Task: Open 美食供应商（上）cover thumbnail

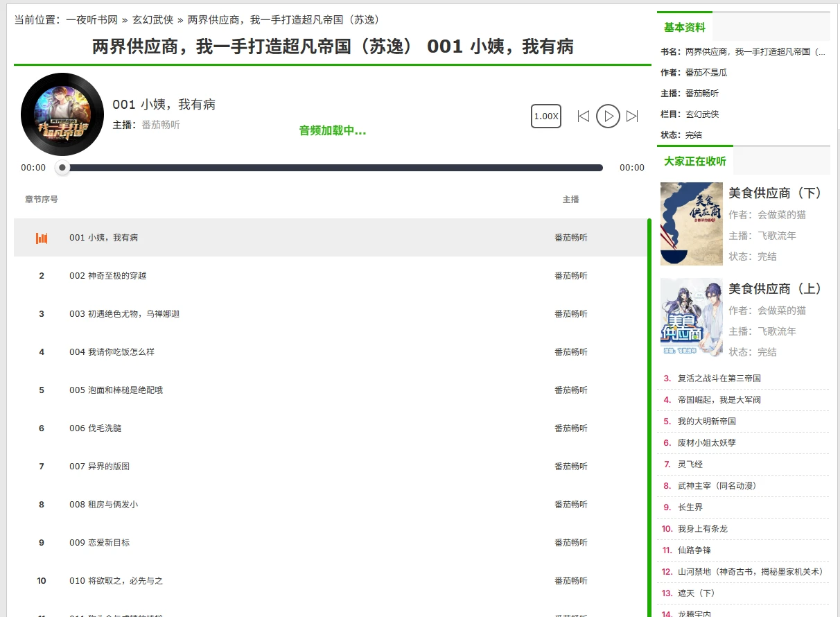Action: pos(691,318)
